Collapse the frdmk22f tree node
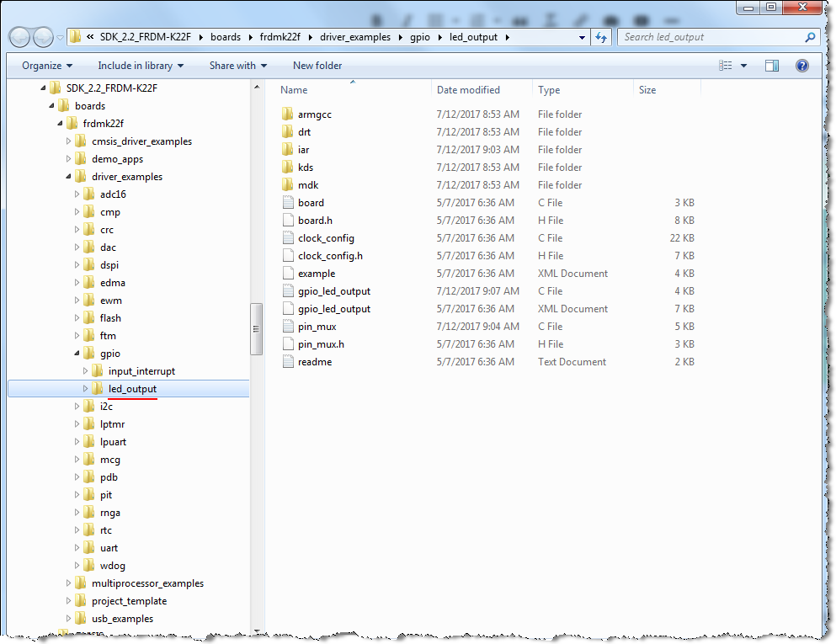Screen dimensions: 836x644 61,123
